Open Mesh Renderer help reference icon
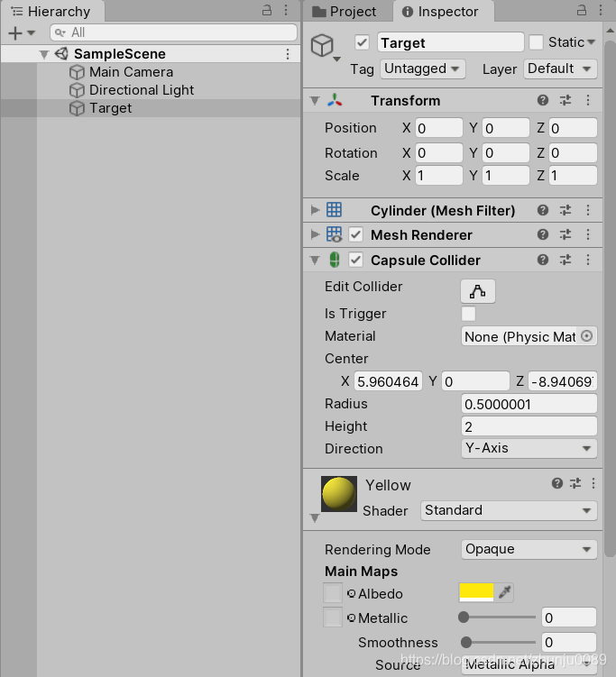This screenshot has width=616, height=677. pyautogui.click(x=543, y=234)
